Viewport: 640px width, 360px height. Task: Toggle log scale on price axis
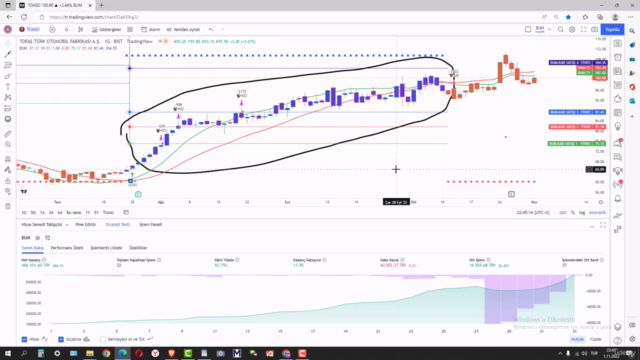coord(582,213)
